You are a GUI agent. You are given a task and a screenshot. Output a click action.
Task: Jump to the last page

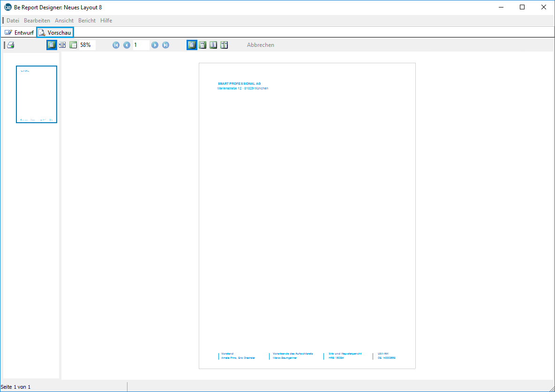pyautogui.click(x=165, y=45)
